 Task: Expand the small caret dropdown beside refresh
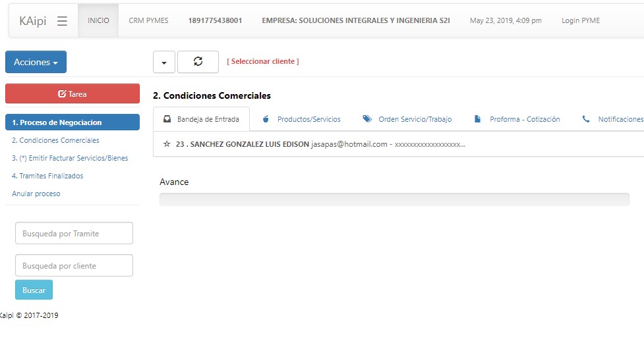click(x=164, y=62)
